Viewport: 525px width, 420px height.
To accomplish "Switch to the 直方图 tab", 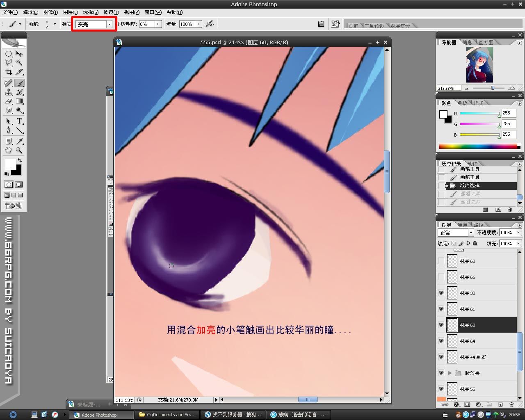I will point(486,42).
